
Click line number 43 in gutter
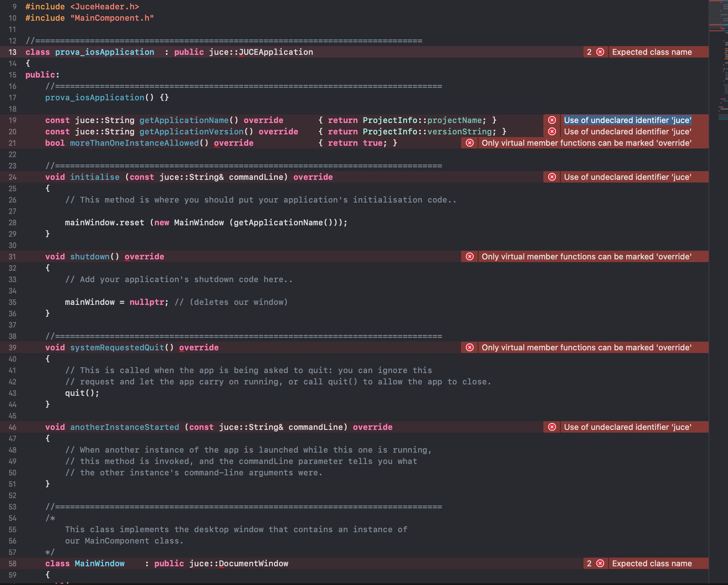(13, 393)
